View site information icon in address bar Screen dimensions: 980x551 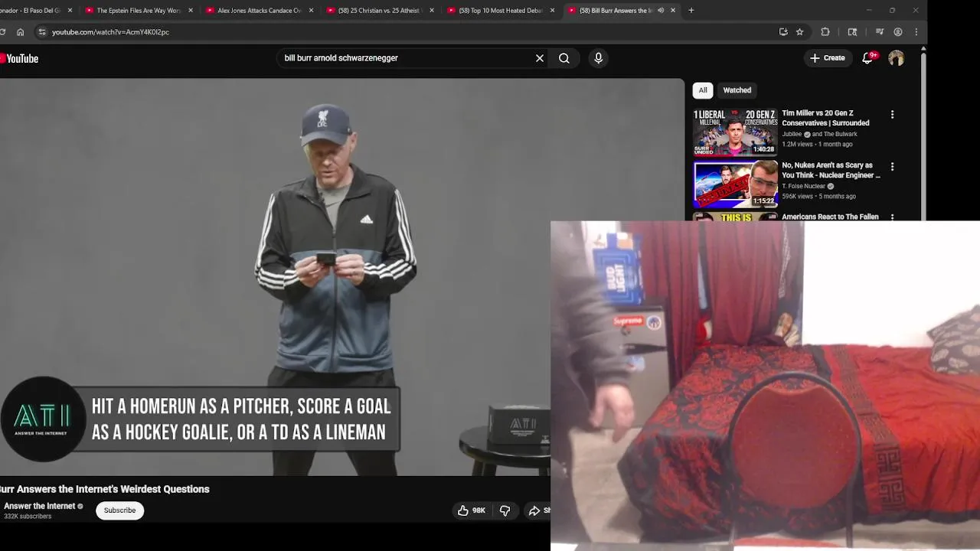(x=42, y=32)
